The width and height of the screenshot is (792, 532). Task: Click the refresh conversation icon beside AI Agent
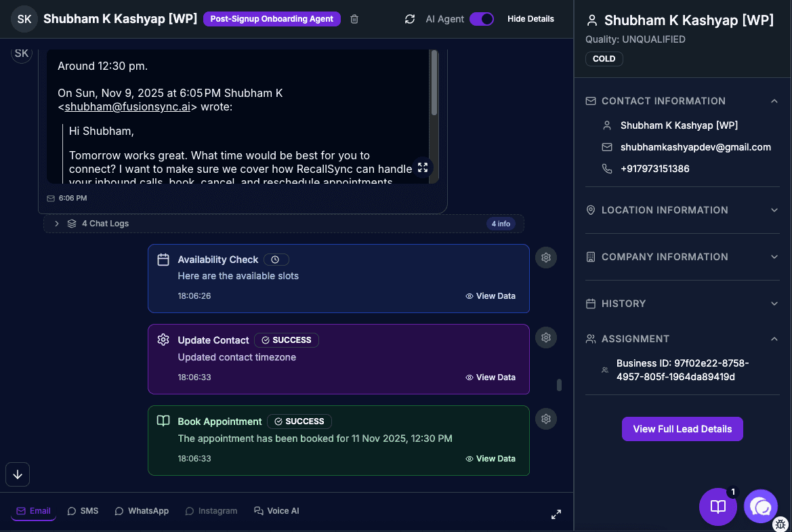click(409, 19)
